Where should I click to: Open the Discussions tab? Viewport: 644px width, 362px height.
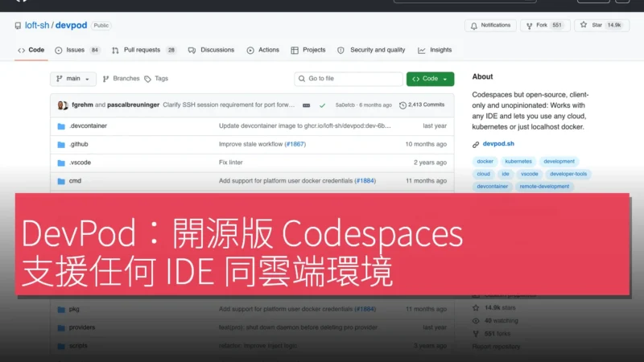(211, 50)
